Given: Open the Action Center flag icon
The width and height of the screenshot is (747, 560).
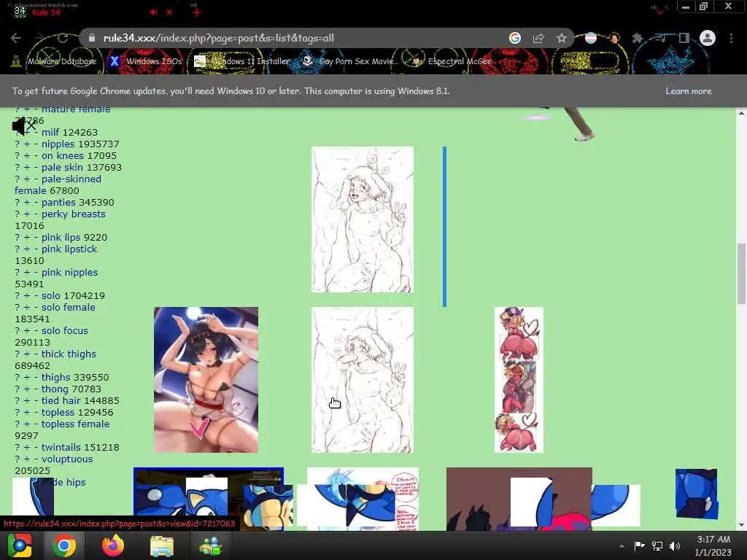Looking at the screenshot, I should (x=639, y=545).
